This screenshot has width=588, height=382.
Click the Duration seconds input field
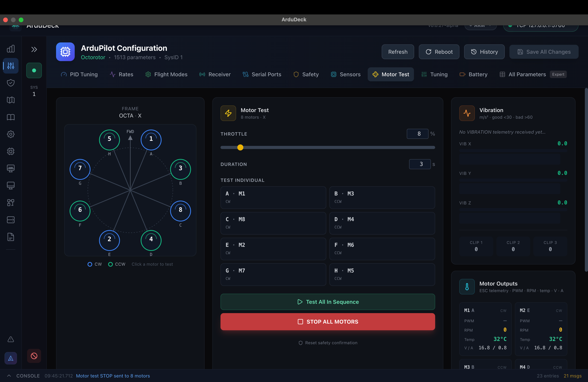[x=420, y=164]
